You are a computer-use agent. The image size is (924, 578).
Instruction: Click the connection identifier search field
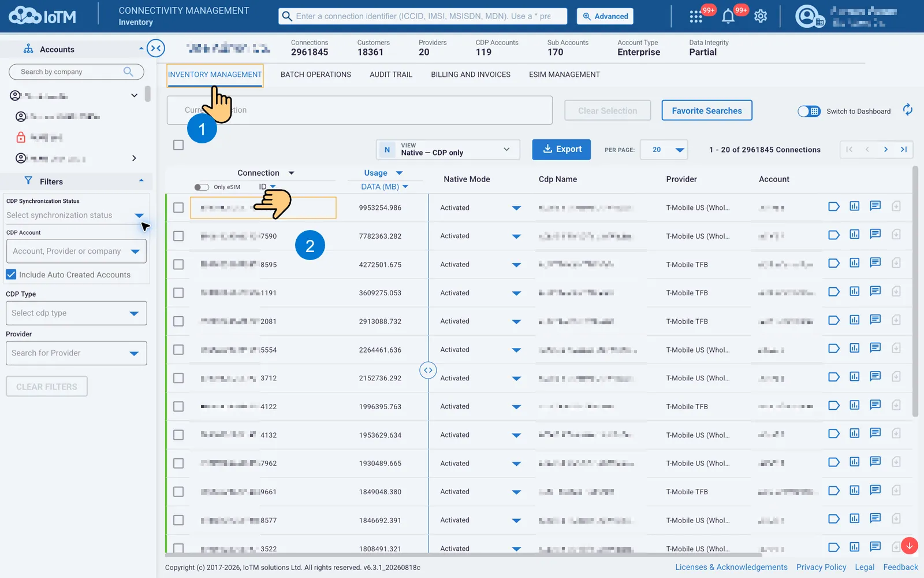[x=423, y=16]
